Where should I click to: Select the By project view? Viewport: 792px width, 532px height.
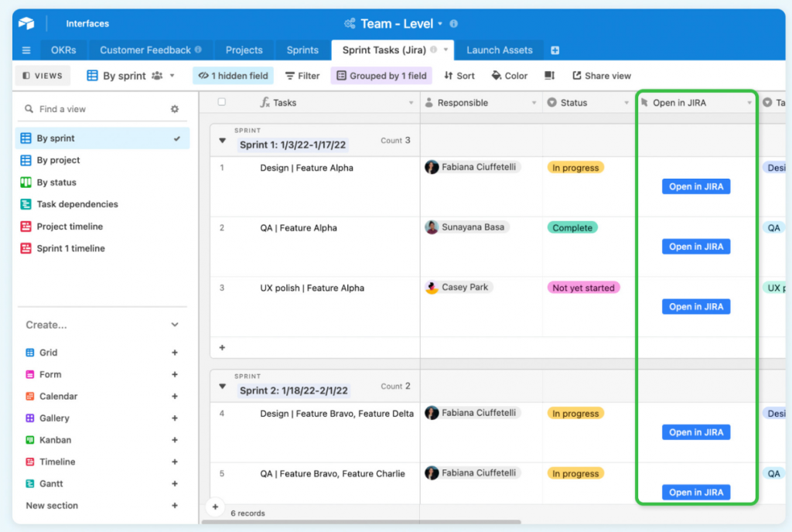point(103,160)
